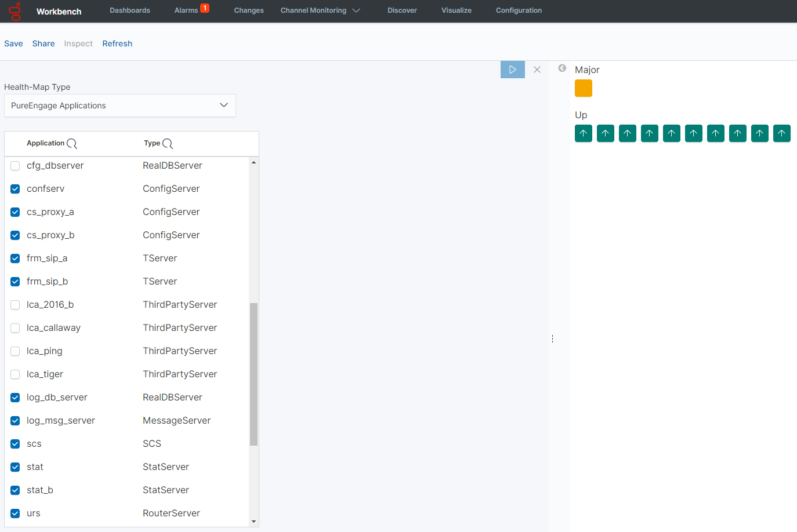Select the first green Up status tile
The height and width of the screenshot is (532, 797).
(x=584, y=133)
